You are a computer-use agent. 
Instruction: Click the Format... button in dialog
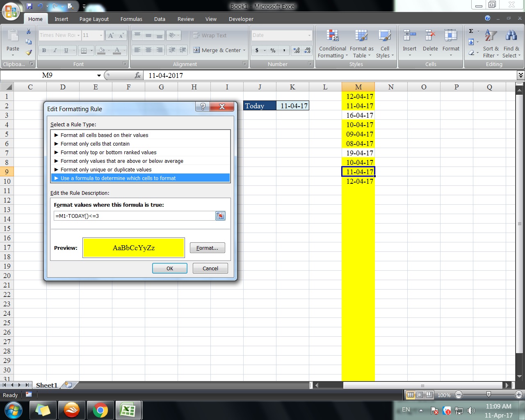[207, 248]
